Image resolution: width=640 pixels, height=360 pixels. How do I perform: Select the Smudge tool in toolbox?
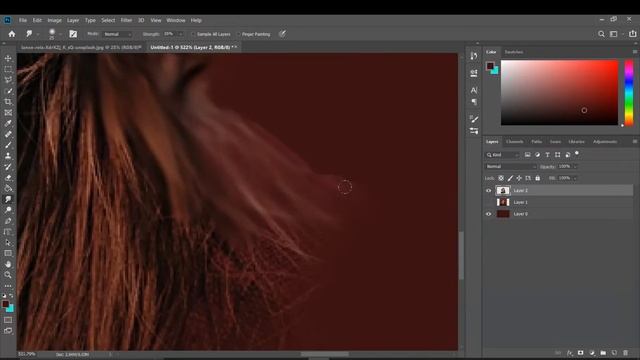coord(8,199)
